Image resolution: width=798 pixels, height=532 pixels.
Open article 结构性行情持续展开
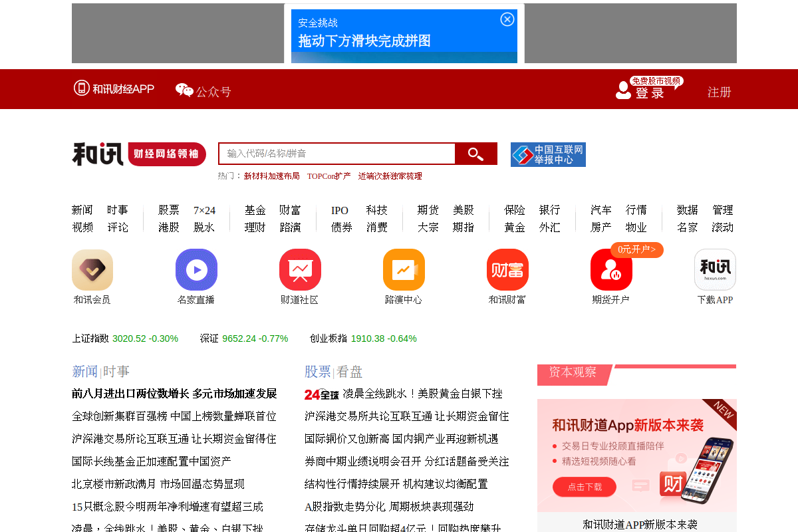pos(396,484)
